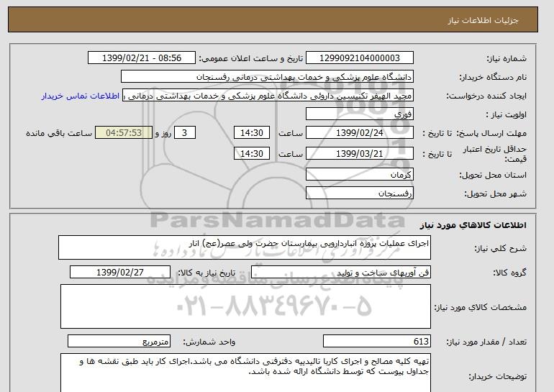
Task: Click the text روز و
Action: coord(163,134)
